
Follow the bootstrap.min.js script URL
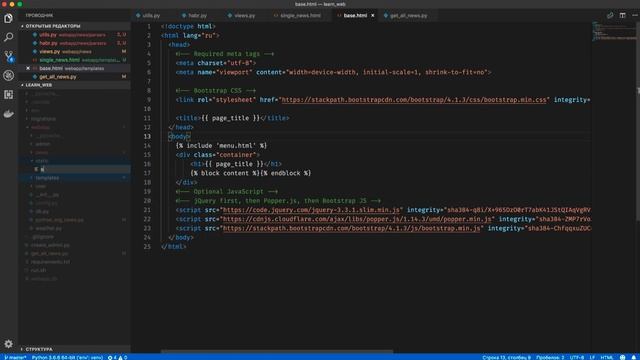click(352, 228)
